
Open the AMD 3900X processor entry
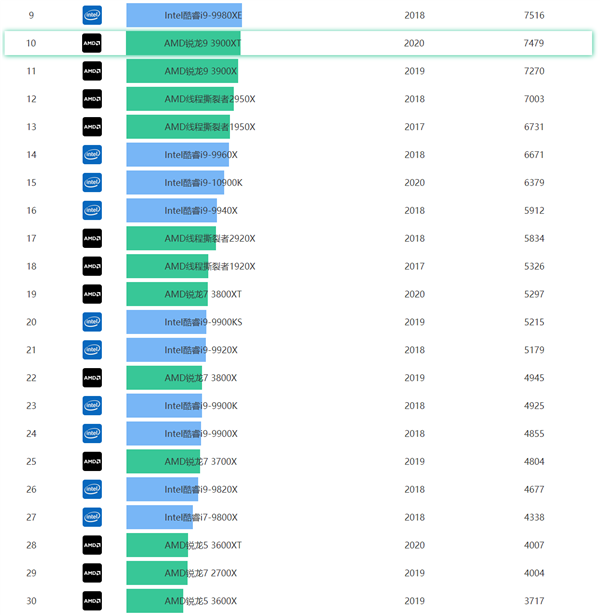click(200, 71)
